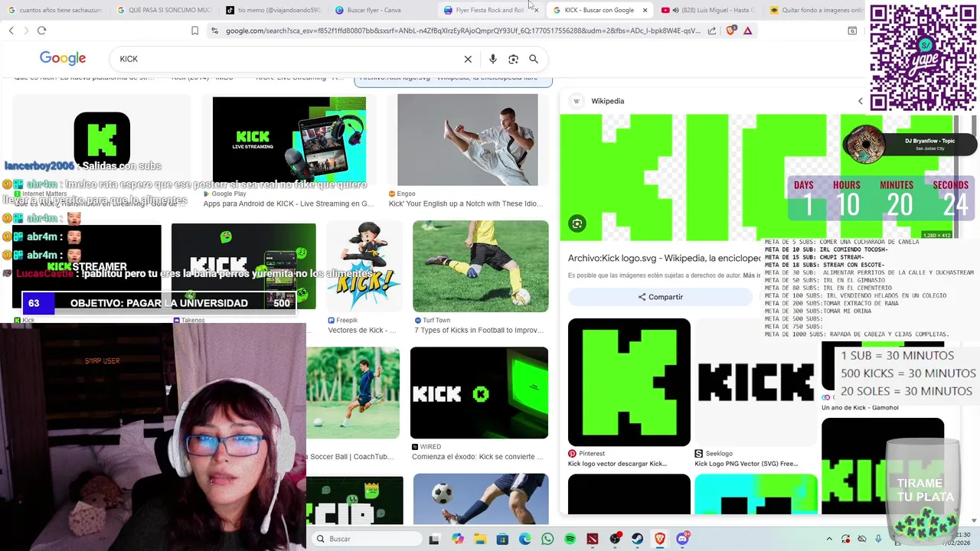Switch to the 'tio memo' TikTok tab
980x551 pixels.
pos(274,11)
